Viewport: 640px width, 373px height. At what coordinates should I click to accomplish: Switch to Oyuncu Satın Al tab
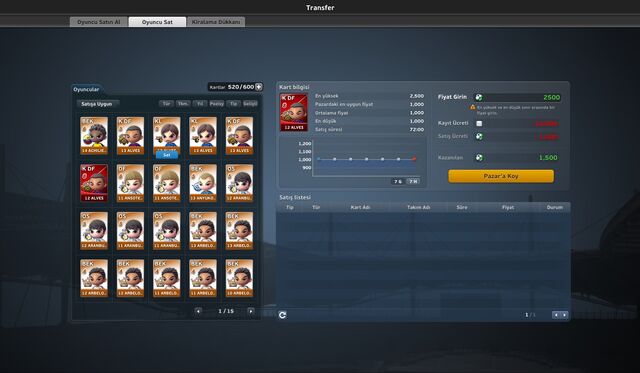[x=99, y=22]
